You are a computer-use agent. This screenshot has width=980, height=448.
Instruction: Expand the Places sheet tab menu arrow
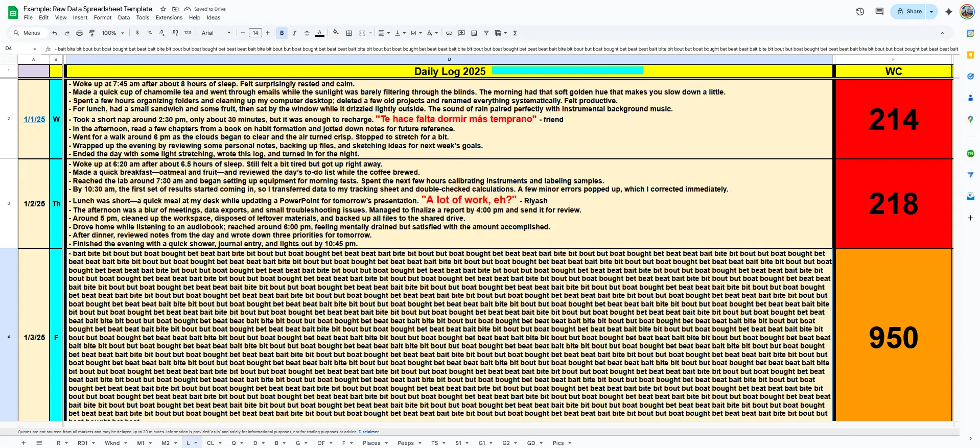(x=386, y=443)
